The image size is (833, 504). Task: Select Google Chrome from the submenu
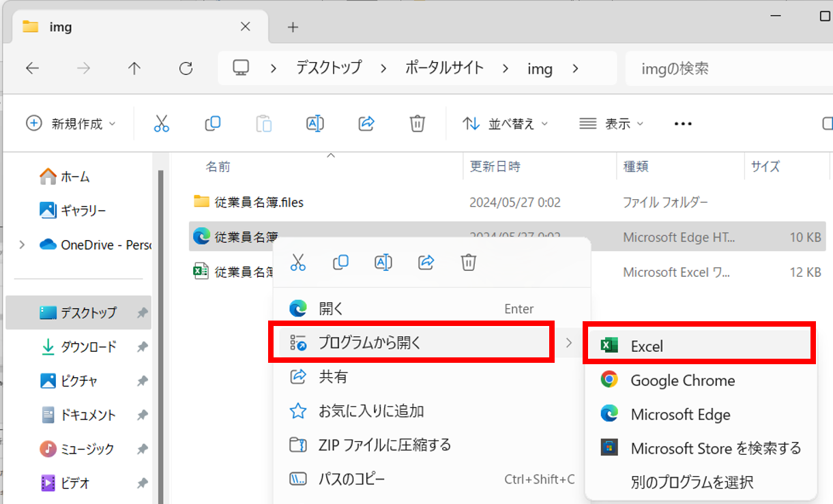click(682, 381)
